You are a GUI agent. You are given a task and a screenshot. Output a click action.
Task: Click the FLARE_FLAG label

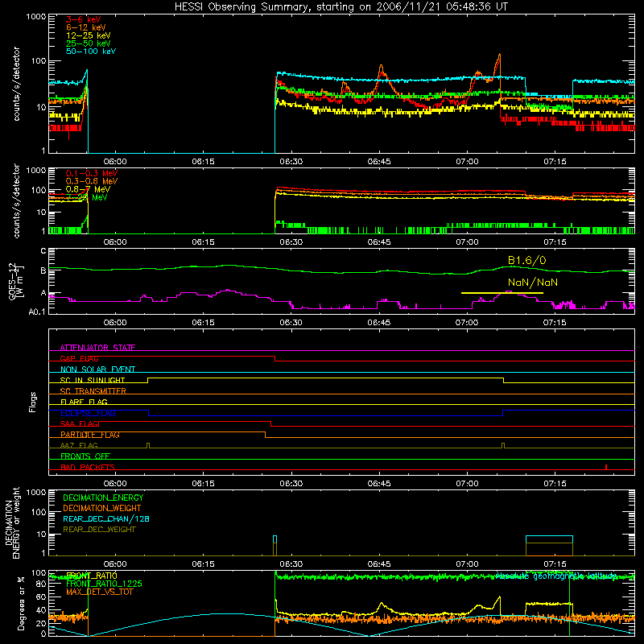(84, 402)
